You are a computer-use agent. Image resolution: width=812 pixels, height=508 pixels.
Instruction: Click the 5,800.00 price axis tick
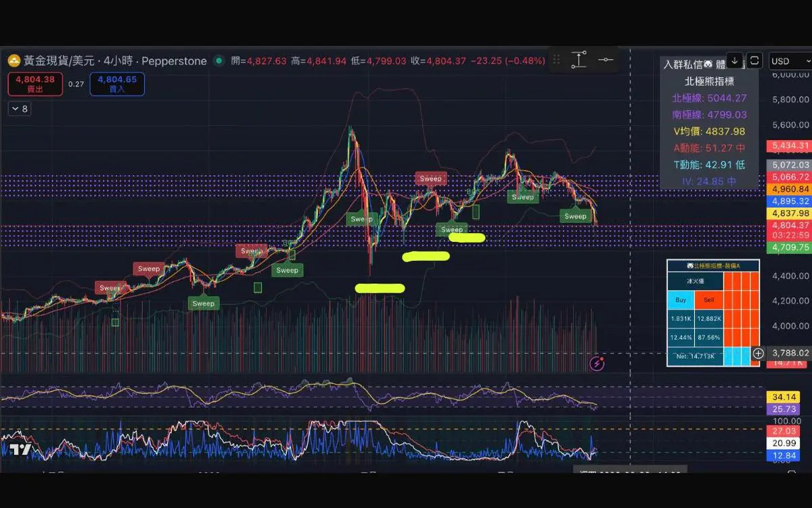pyautogui.click(x=789, y=100)
